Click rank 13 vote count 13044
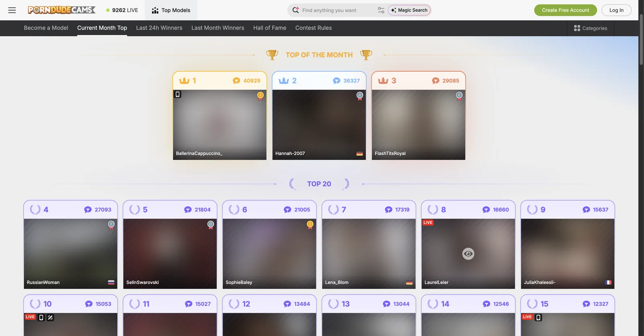The width and height of the screenshot is (644, 336). tap(401, 304)
